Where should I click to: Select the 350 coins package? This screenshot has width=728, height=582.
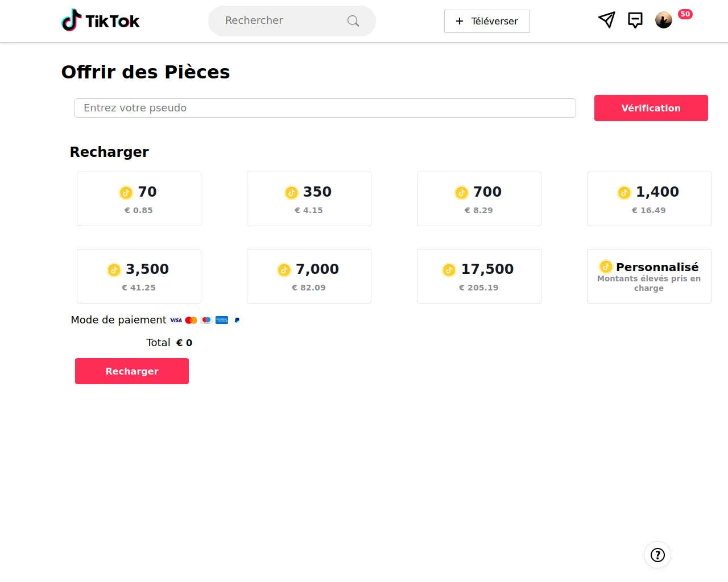coord(309,199)
